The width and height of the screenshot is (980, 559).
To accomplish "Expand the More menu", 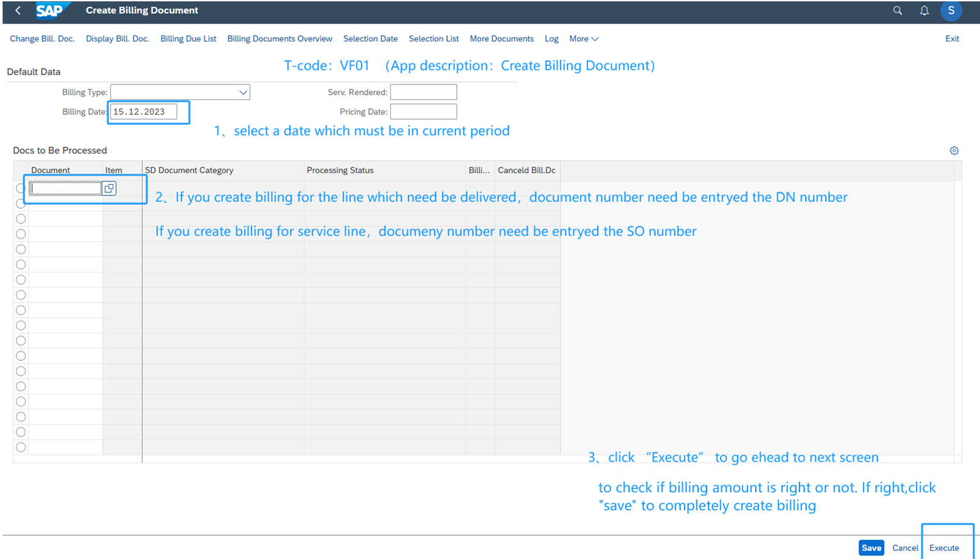I will (x=584, y=39).
